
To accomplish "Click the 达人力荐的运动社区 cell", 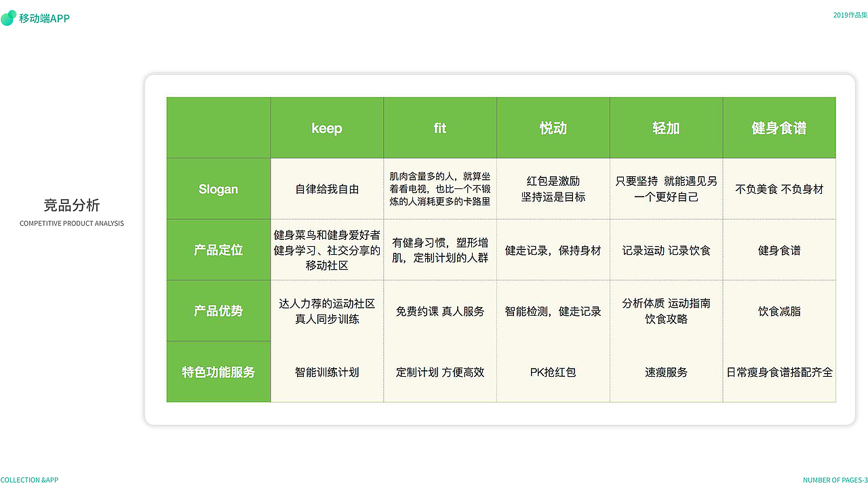I will coord(327,311).
